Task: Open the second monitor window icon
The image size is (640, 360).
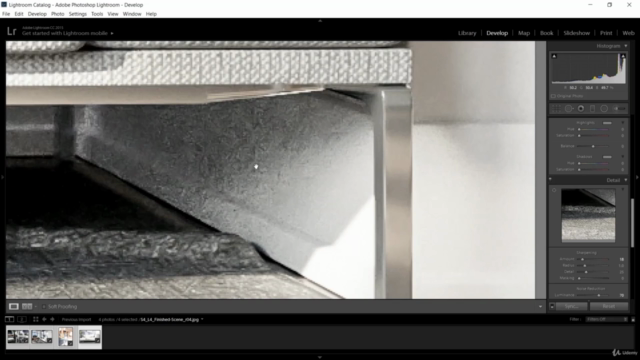Action: coord(22,320)
